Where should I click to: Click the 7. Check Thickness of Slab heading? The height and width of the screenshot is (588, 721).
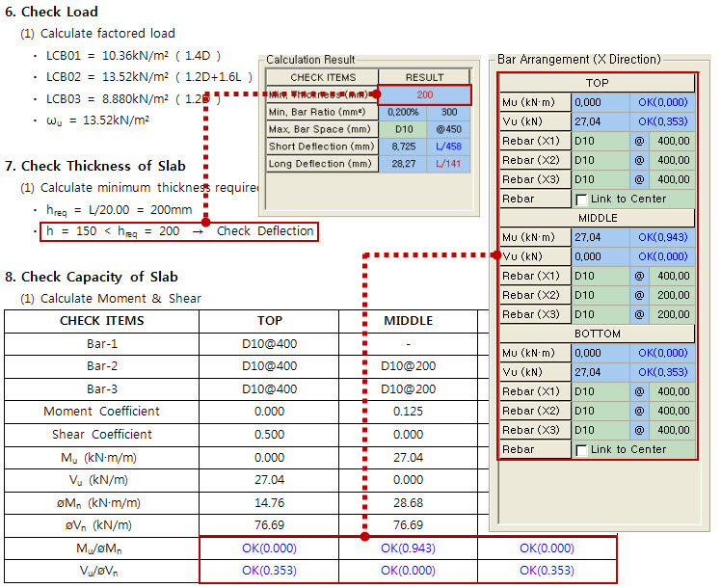95,166
